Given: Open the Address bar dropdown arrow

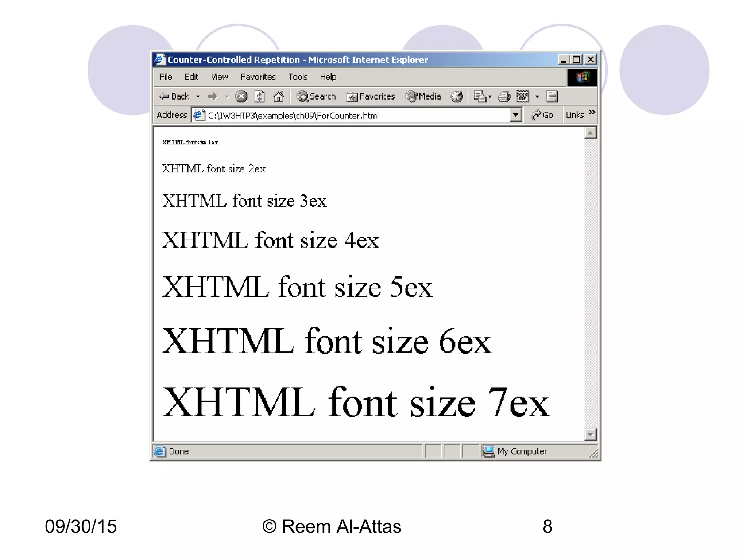Looking at the screenshot, I should point(515,115).
